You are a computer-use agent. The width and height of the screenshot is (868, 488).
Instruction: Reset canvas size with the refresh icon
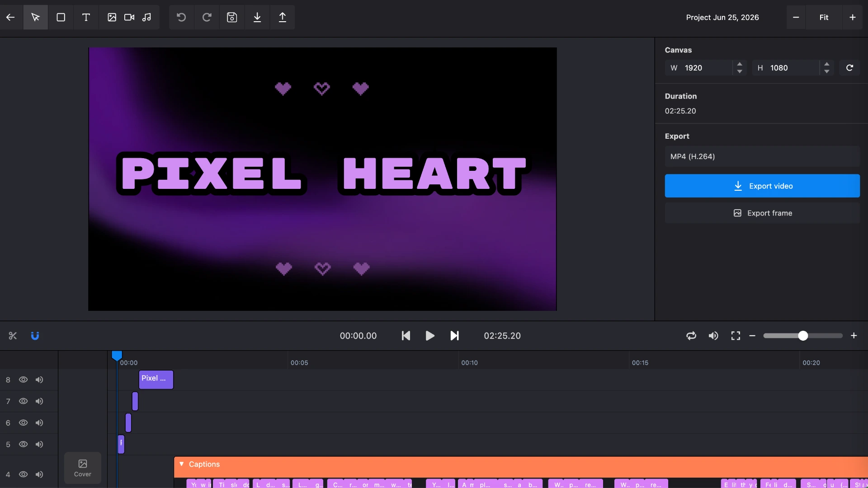[849, 68]
